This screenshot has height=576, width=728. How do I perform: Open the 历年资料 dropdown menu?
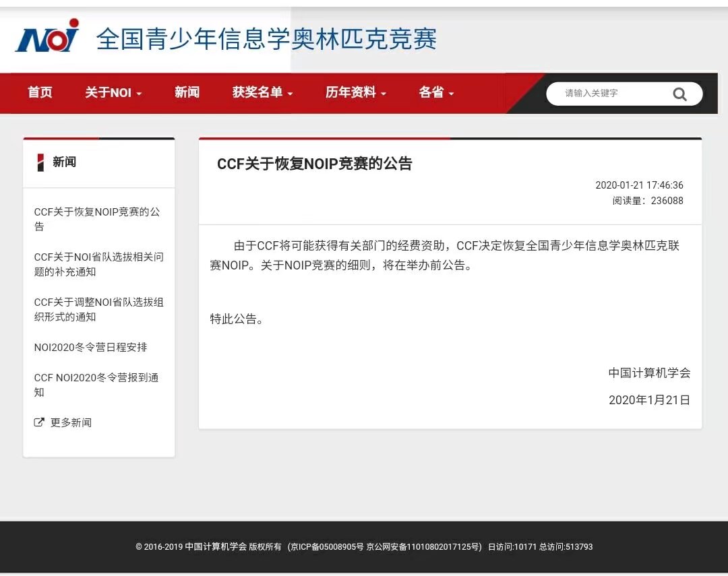click(x=355, y=93)
